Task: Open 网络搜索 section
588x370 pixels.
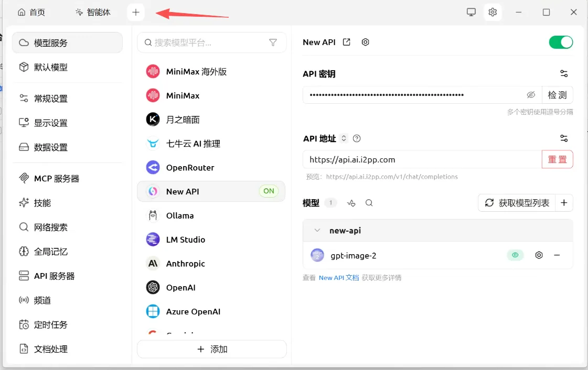Action: [68, 227]
